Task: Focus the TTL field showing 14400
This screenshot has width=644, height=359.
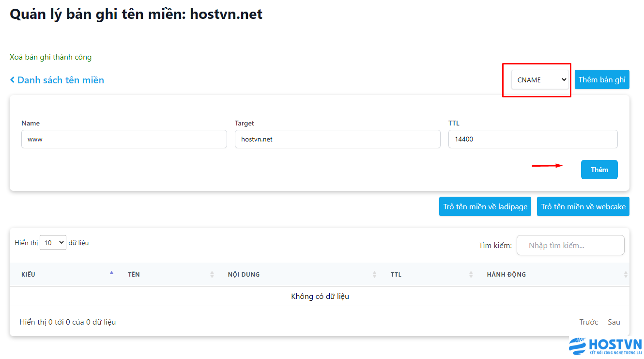Action: point(533,139)
